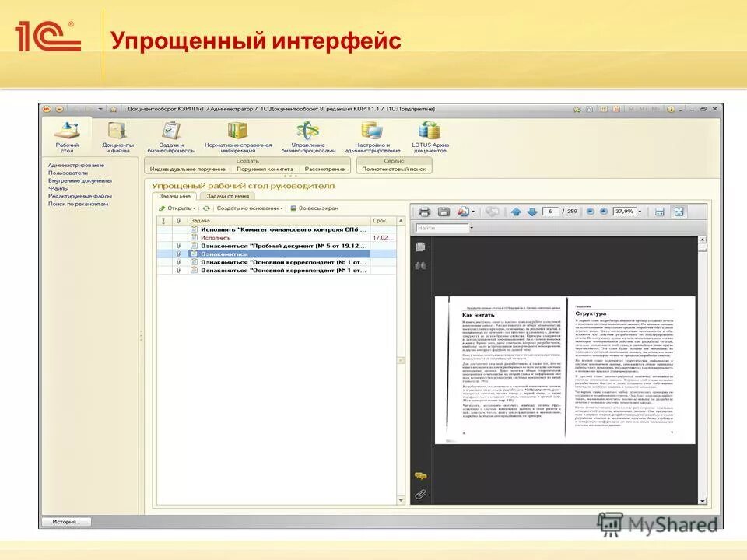Image resolution: width=747 pixels, height=560 pixels.
Task: Open the Рабочий стол section icon
Action: pyautogui.click(x=67, y=132)
